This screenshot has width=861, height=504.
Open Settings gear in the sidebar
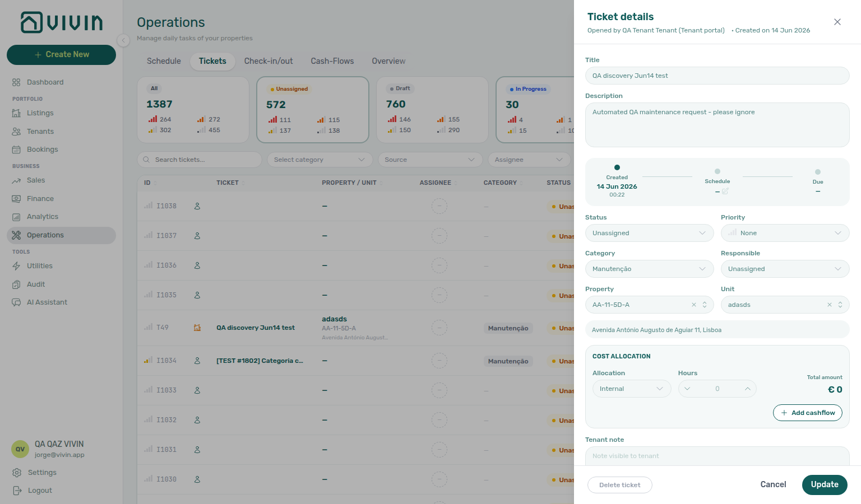17,473
